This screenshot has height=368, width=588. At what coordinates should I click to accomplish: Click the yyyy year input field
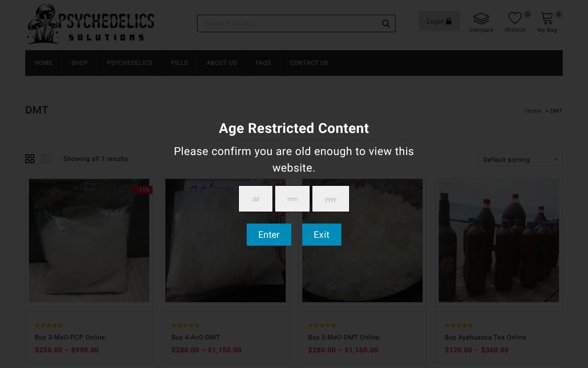pos(330,199)
